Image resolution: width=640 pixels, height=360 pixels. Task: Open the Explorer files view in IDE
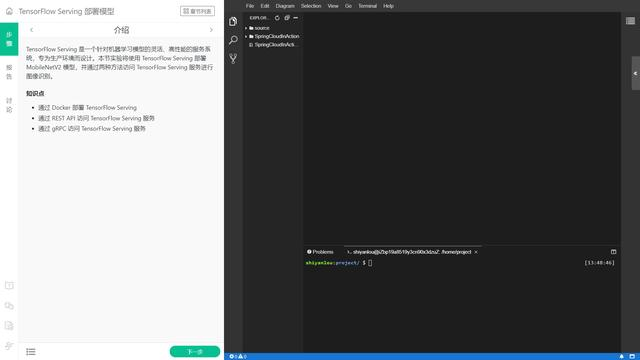[x=233, y=21]
